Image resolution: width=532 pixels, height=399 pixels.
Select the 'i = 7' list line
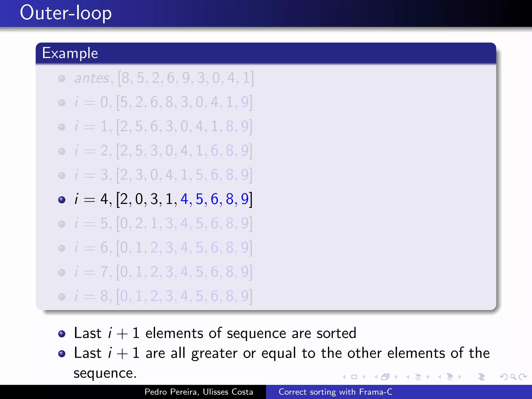pyautogui.click(x=163, y=272)
